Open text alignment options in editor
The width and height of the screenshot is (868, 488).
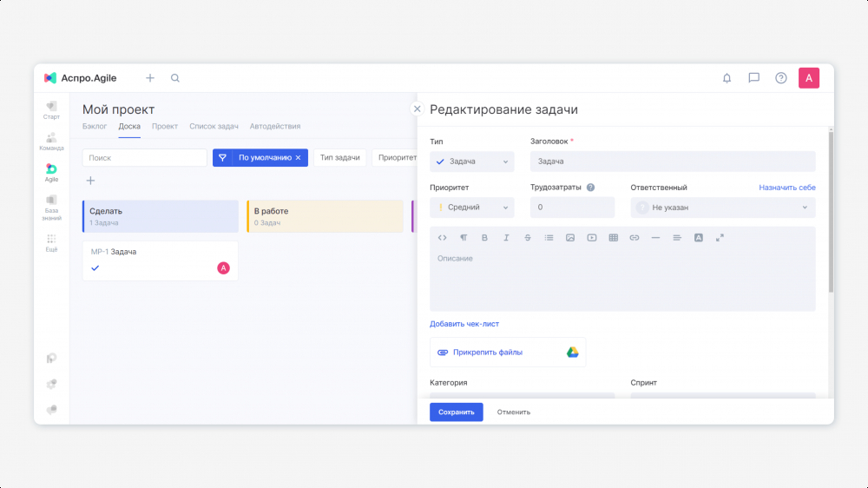[677, 238]
